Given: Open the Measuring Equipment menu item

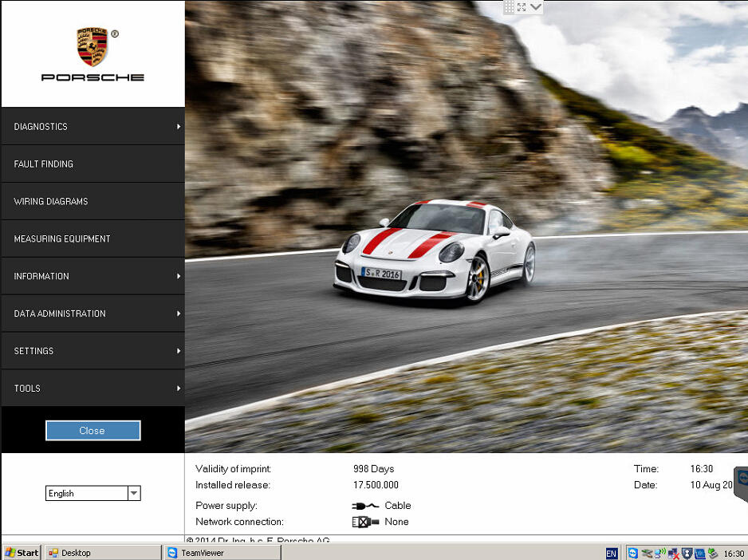Looking at the screenshot, I should click(62, 239).
